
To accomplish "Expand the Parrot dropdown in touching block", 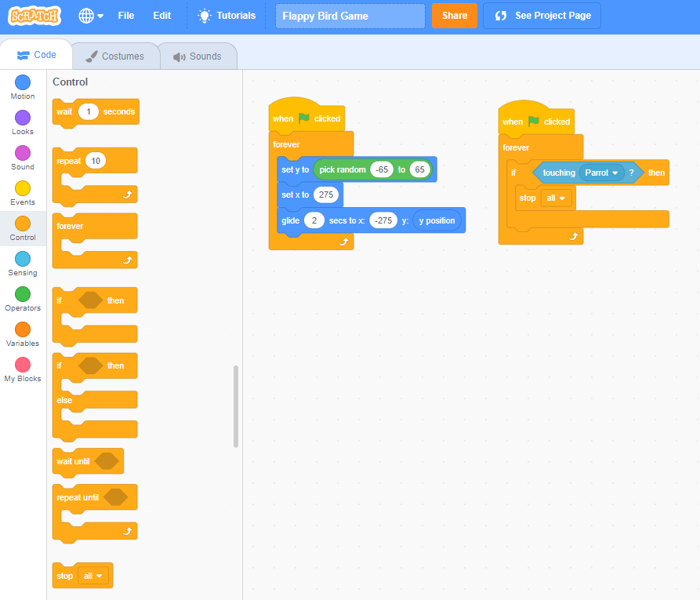I will coord(602,173).
